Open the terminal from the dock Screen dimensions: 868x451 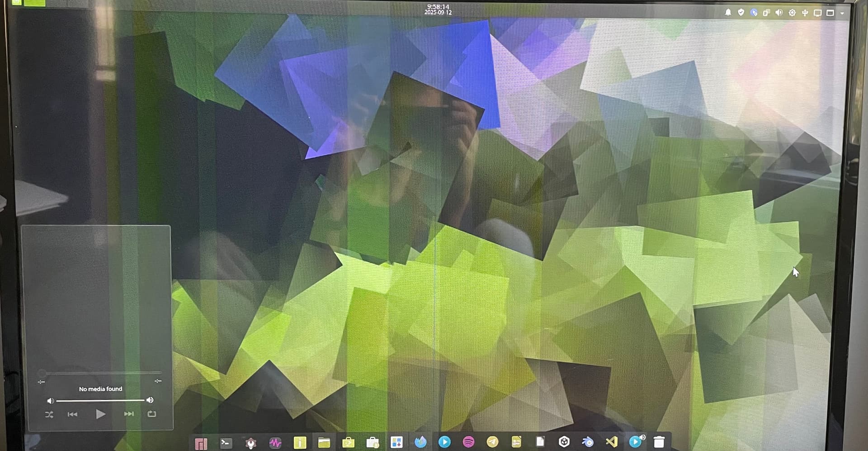[226, 442]
